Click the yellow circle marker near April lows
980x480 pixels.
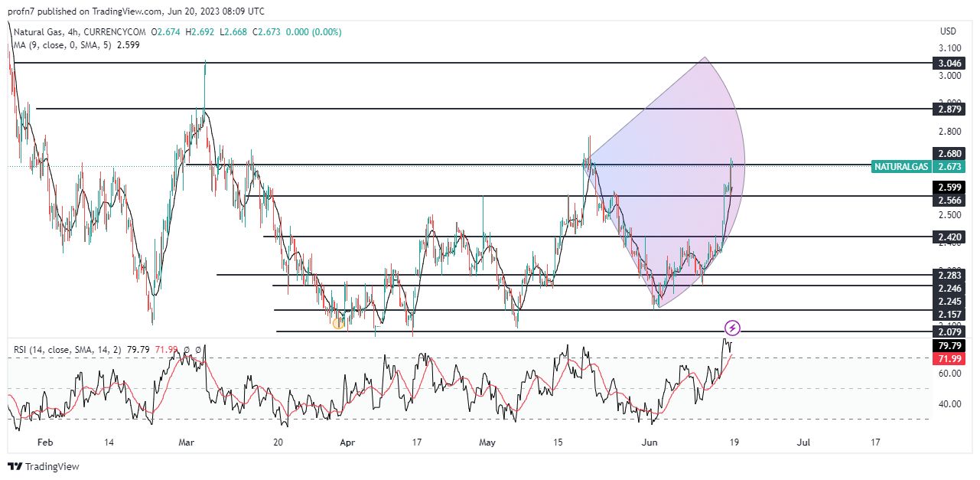[x=338, y=323]
